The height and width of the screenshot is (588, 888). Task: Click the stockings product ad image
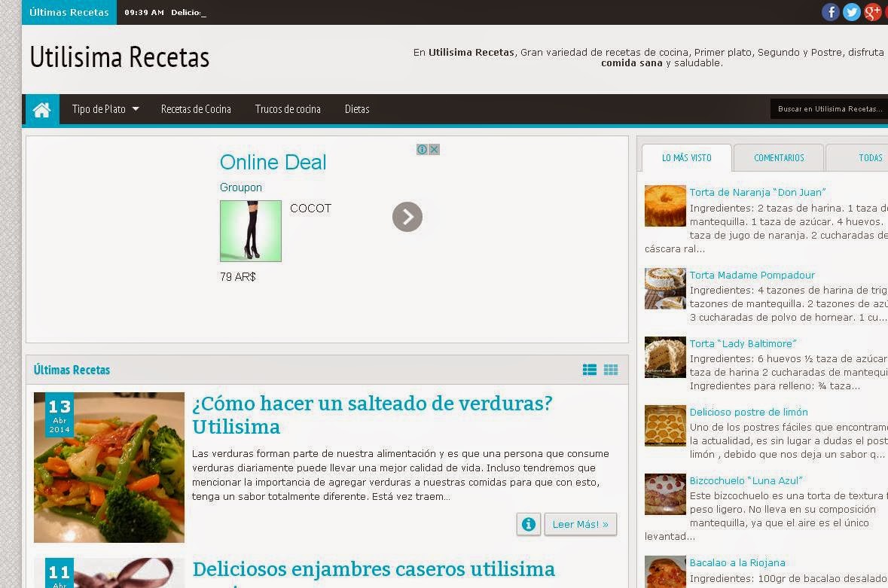(x=250, y=231)
